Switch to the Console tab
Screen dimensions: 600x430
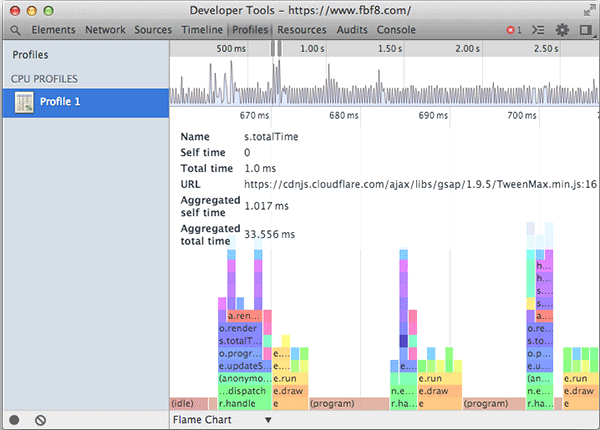tap(396, 30)
